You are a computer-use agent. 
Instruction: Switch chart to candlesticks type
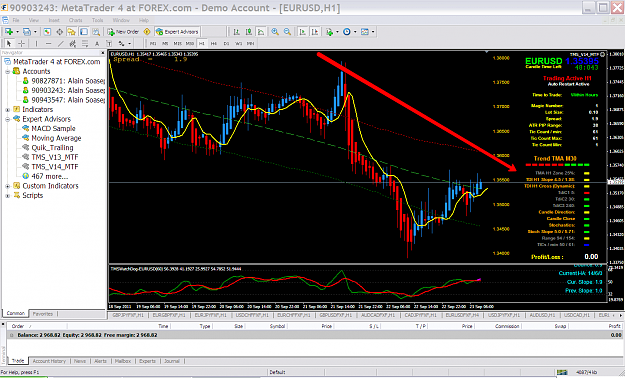point(249,32)
